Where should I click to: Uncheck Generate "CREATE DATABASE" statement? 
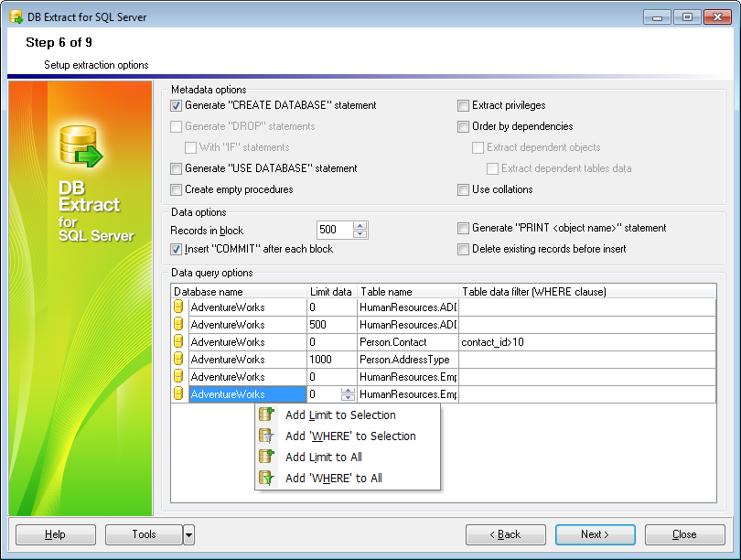(177, 105)
